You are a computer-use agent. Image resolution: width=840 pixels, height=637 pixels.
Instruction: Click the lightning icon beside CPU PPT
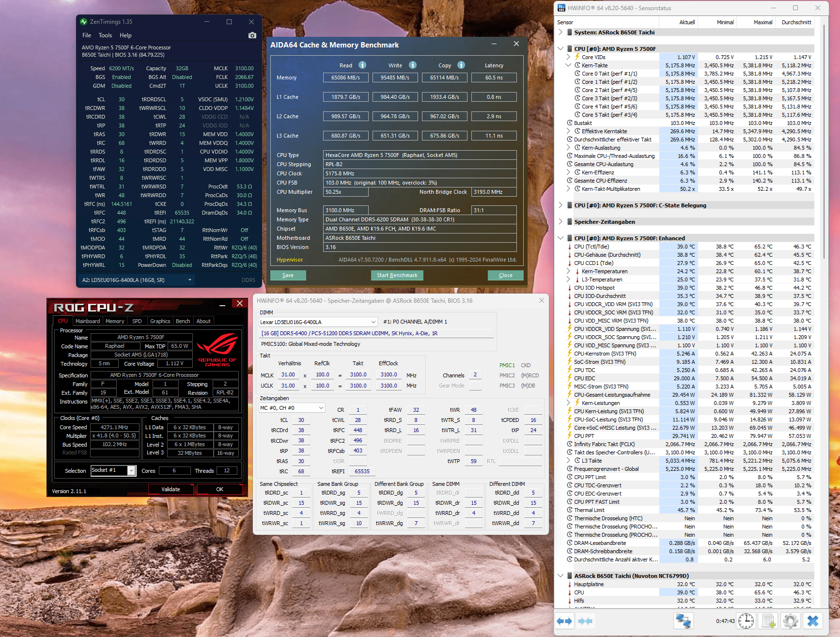(570, 436)
